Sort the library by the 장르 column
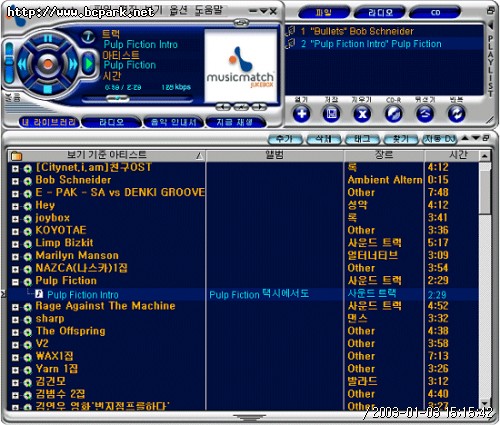Viewport: 500px width, 425px height. [x=384, y=155]
